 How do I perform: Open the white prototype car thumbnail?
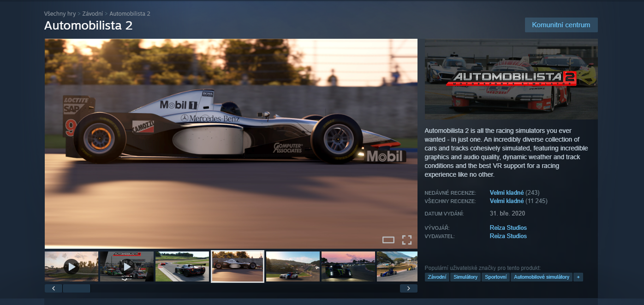(182, 266)
